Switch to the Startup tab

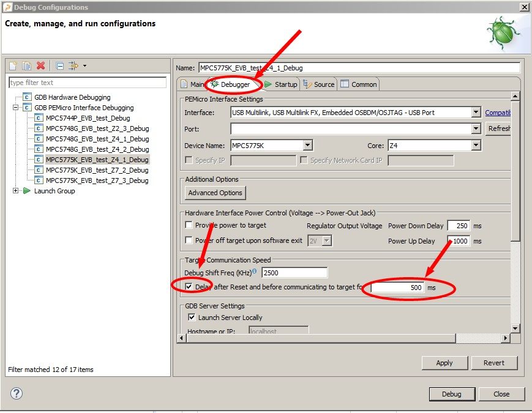coord(287,84)
